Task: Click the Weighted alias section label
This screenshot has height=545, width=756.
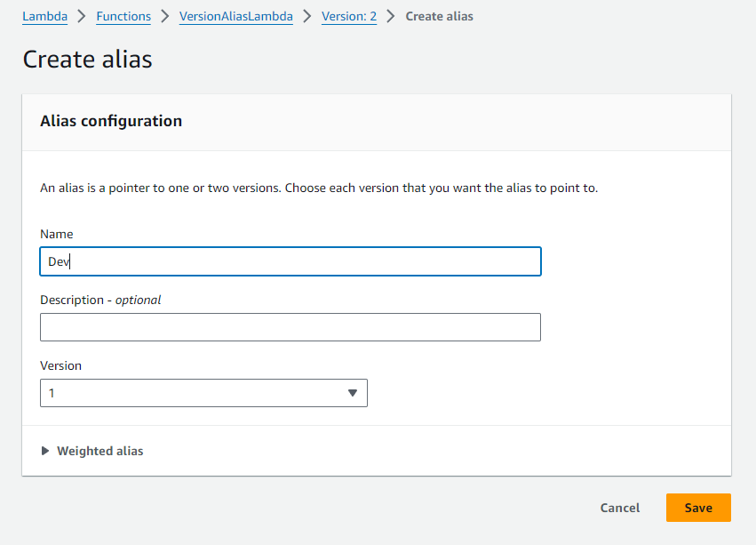Action: pyautogui.click(x=99, y=451)
